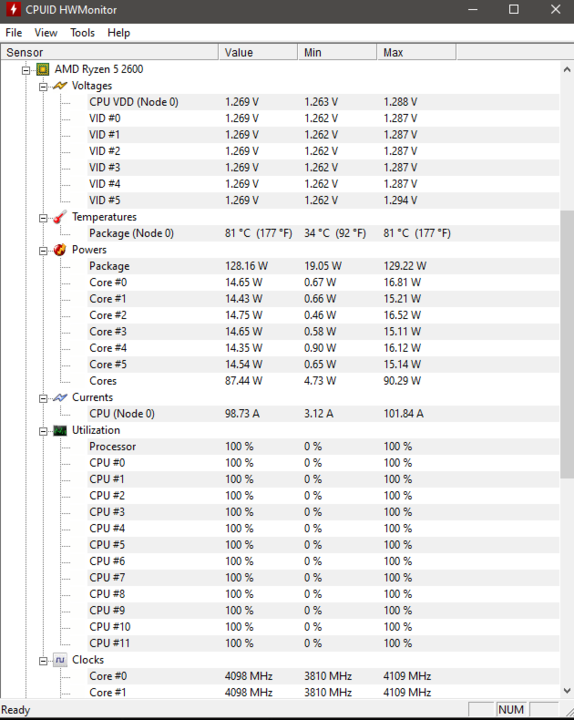Click the AMD Ryzen 5 2600 chip icon
This screenshot has width=574, height=720.
(43, 69)
